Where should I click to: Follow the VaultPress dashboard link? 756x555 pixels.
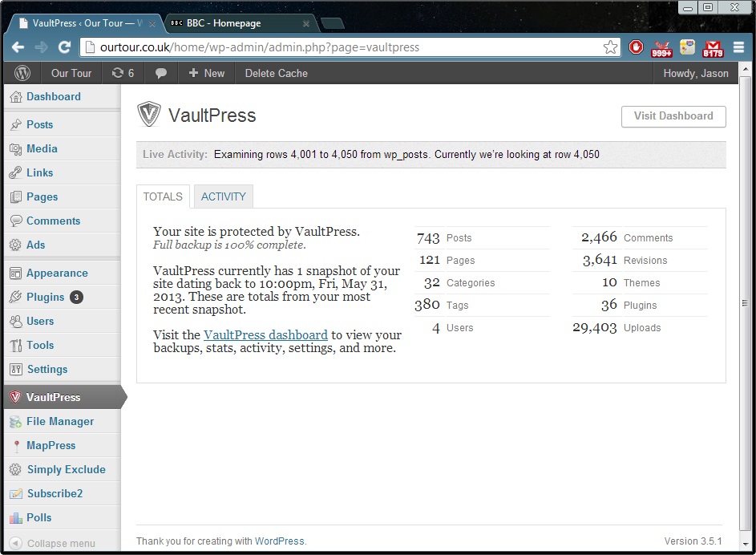click(x=265, y=335)
